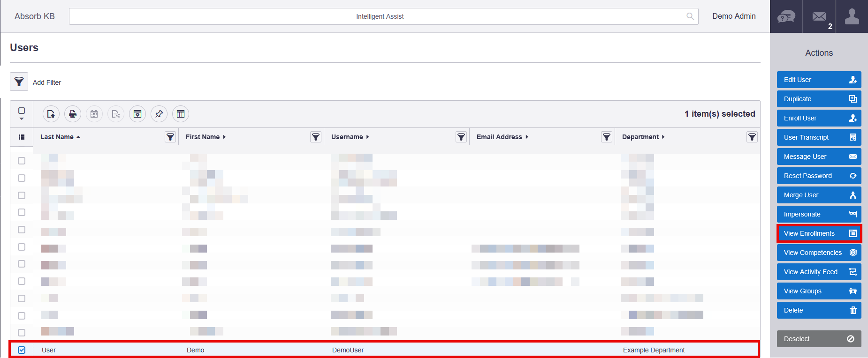This screenshot has width=868, height=358.
Task: Toggle the select-all checkbox in the grid toolbar
Action: [22, 111]
